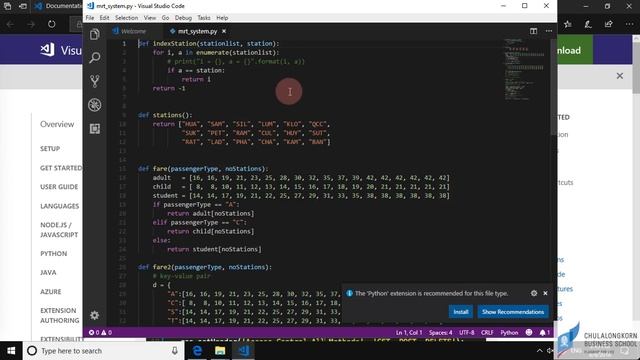Open the LANGUAGES docs link

coord(60,206)
